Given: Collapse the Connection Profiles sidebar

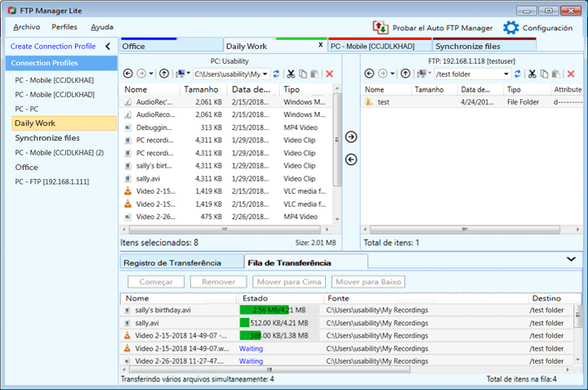Looking at the screenshot, I should pyautogui.click(x=107, y=47).
